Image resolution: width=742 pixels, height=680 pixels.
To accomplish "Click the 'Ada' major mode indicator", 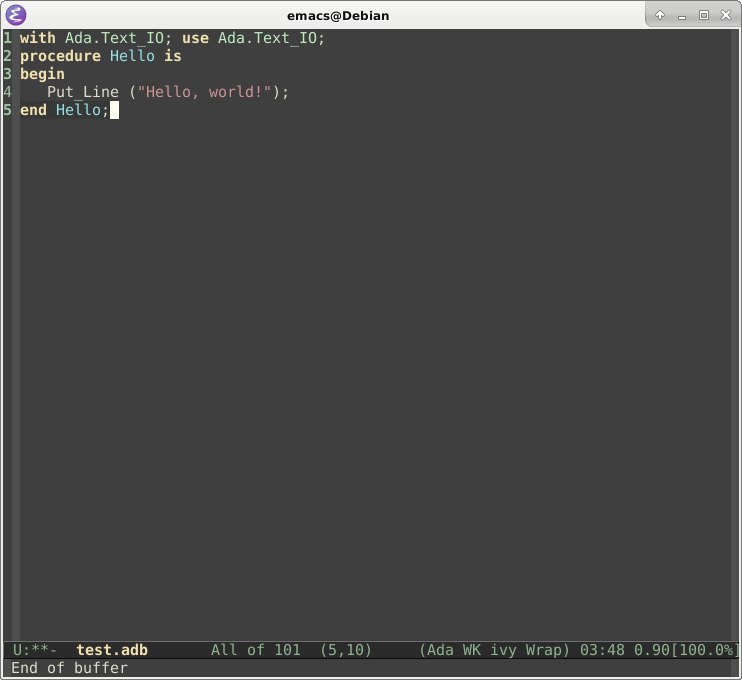I will pos(440,650).
